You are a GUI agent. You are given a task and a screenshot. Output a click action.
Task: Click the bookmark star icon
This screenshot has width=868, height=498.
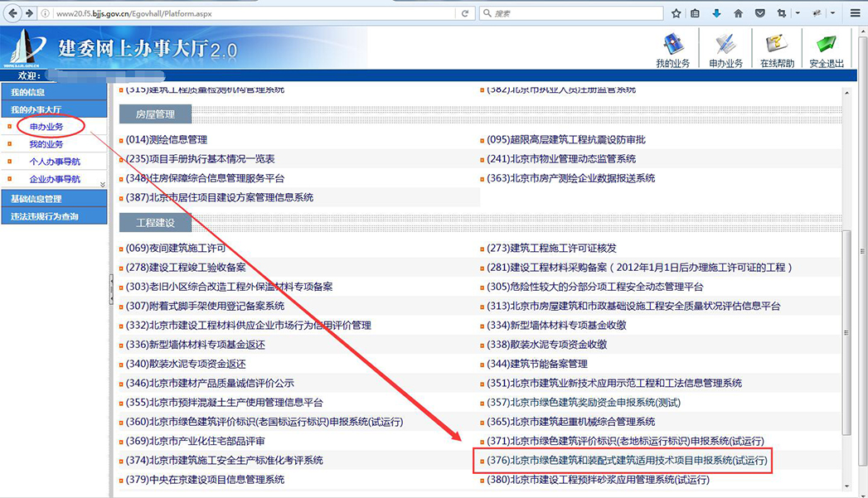pyautogui.click(x=676, y=13)
